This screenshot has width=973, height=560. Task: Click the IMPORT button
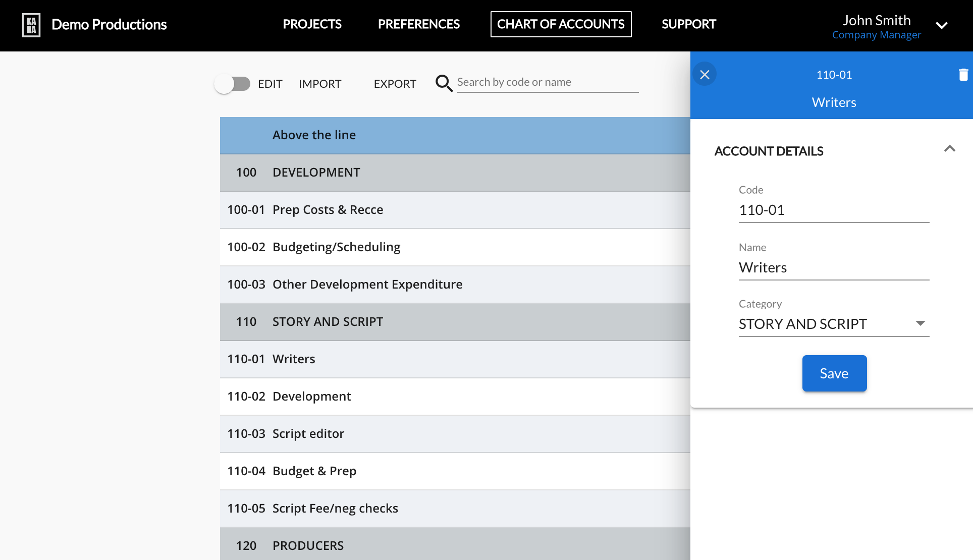320,84
